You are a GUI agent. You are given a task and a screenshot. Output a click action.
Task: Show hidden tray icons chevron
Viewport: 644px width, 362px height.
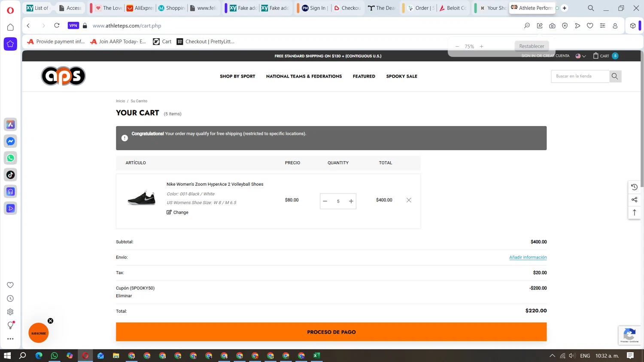pos(552,356)
